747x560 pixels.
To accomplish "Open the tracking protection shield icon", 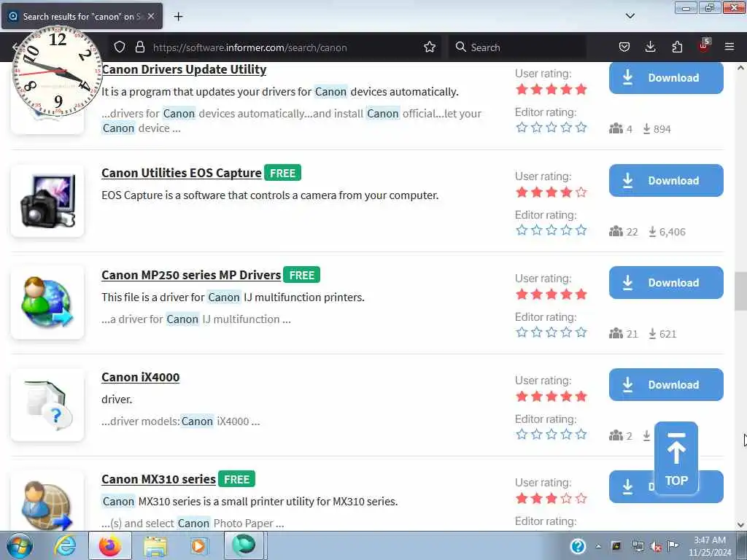I will coord(120,47).
